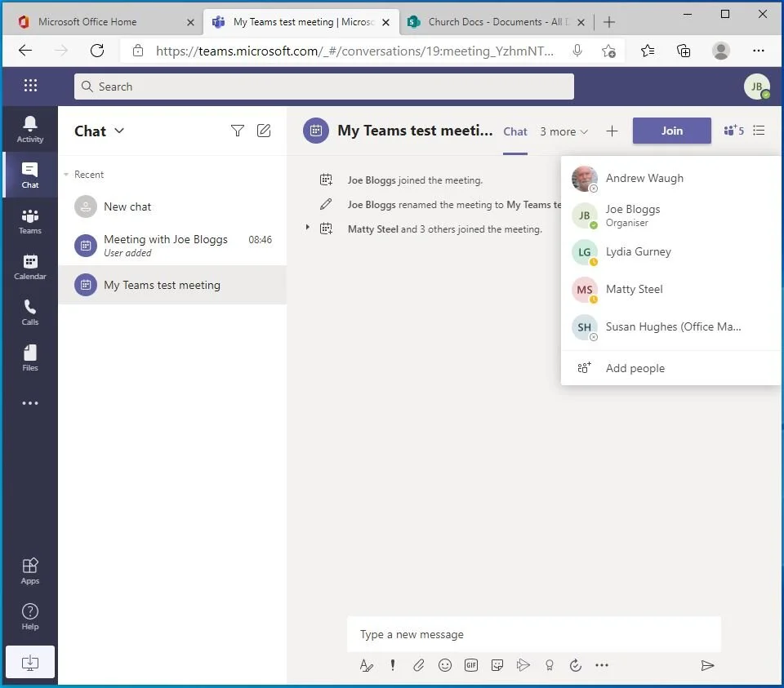Expand the 3 more tabs dropdown

[563, 131]
